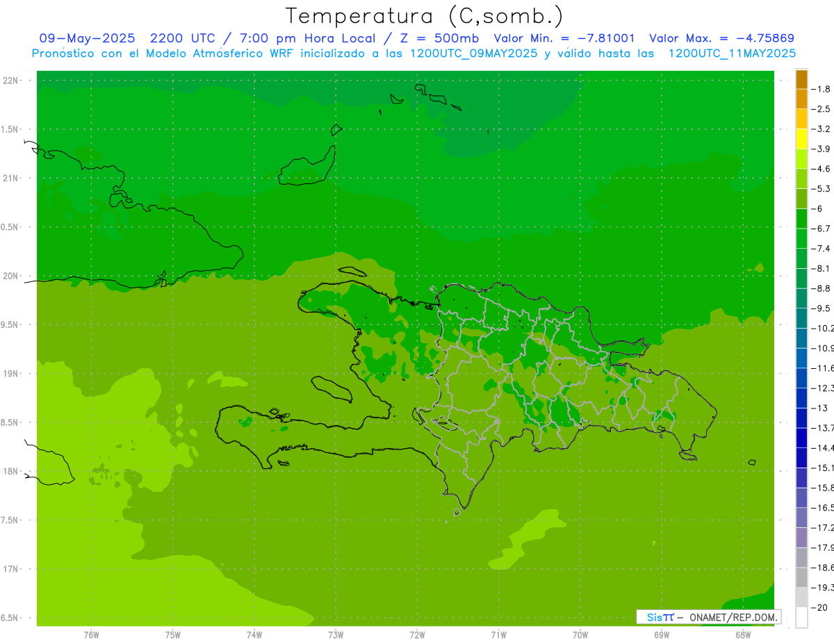This screenshot has height=644, width=834.
Task: Click the "18N" latitude label
Action: [11, 472]
